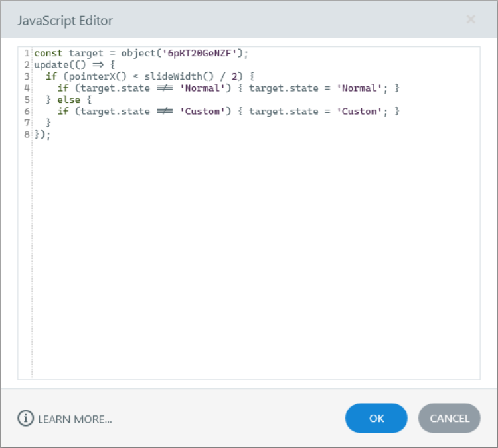This screenshot has width=498, height=448.
Task: Click the 'JavaScript Editor' dialog title
Action: pos(65,21)
